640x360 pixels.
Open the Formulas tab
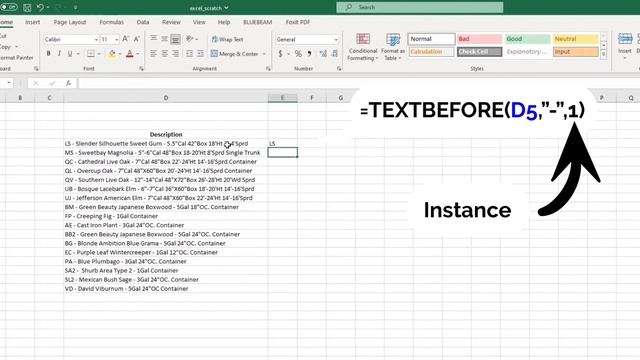tap(111, 22)
